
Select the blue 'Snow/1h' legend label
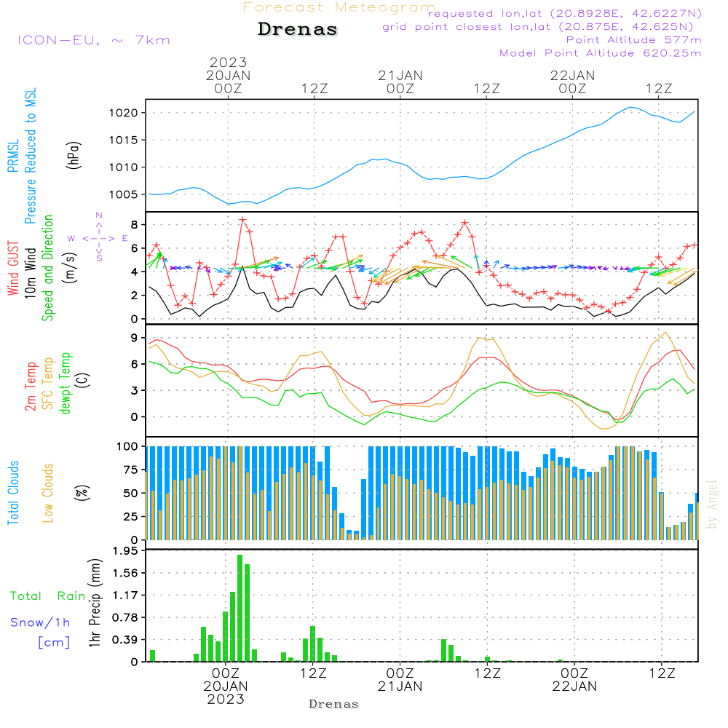[x=40, y=622]
